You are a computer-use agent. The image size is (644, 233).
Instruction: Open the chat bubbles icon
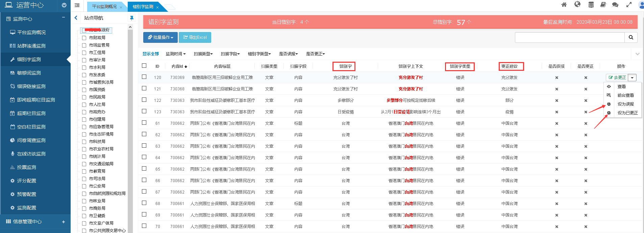click(x=615, y=5)
